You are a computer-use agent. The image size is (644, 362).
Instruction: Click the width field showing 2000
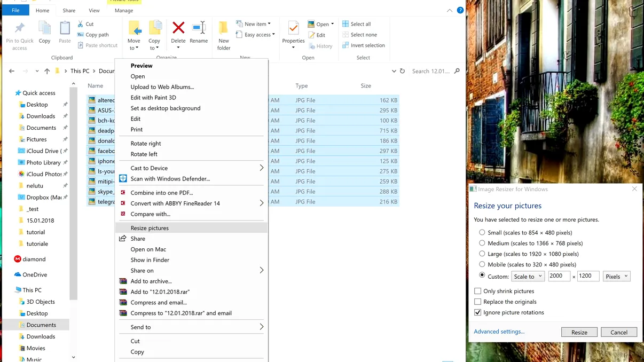tap(559, 276)
